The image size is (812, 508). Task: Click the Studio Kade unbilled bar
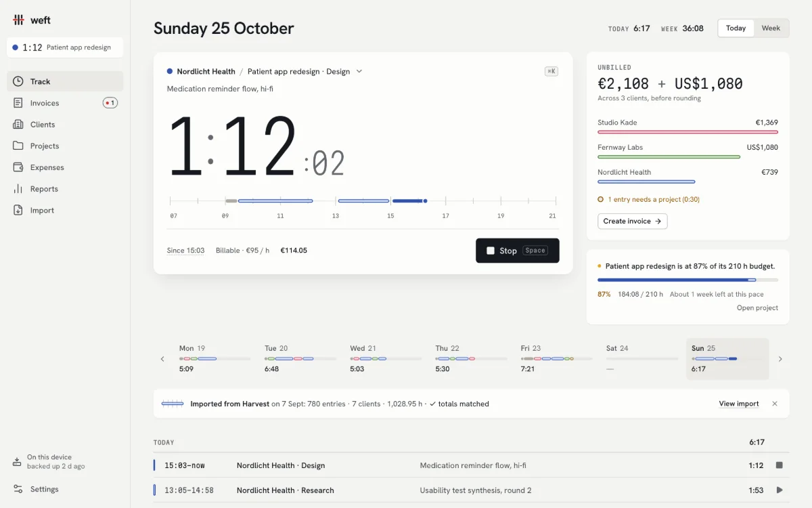click(x=687, y=132)
